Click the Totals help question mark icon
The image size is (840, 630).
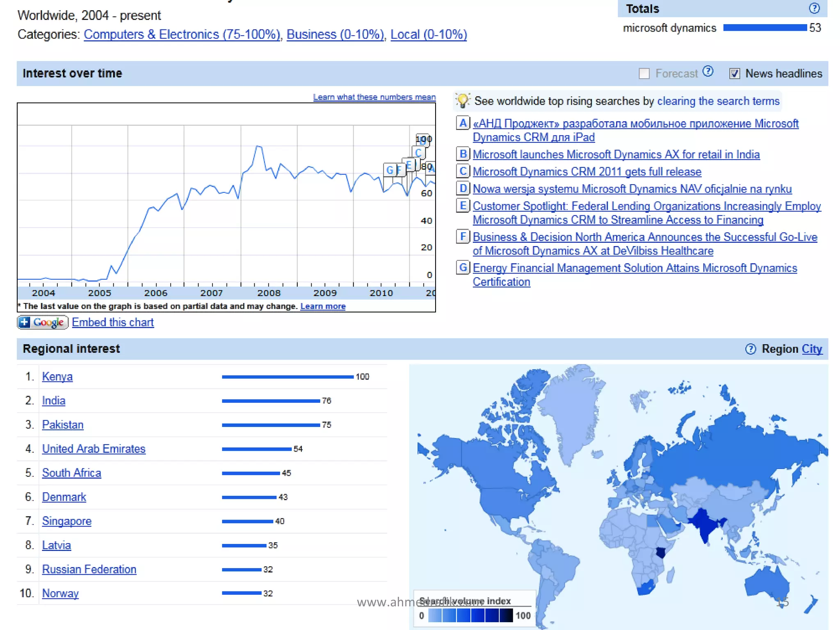pyautogui.click(x=814, y=8)
